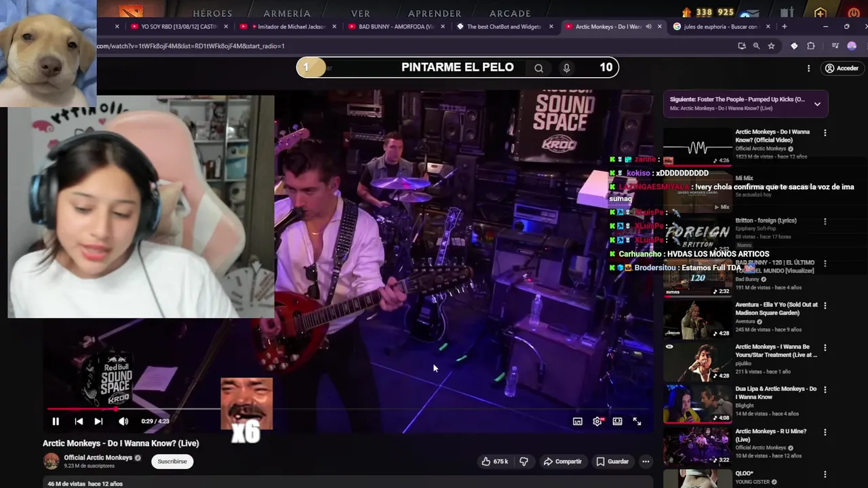Image resolution: width=868 pixels, height=488 pixels.
Task: Save the video with Guardar
Action: click(x=612, y=462)
